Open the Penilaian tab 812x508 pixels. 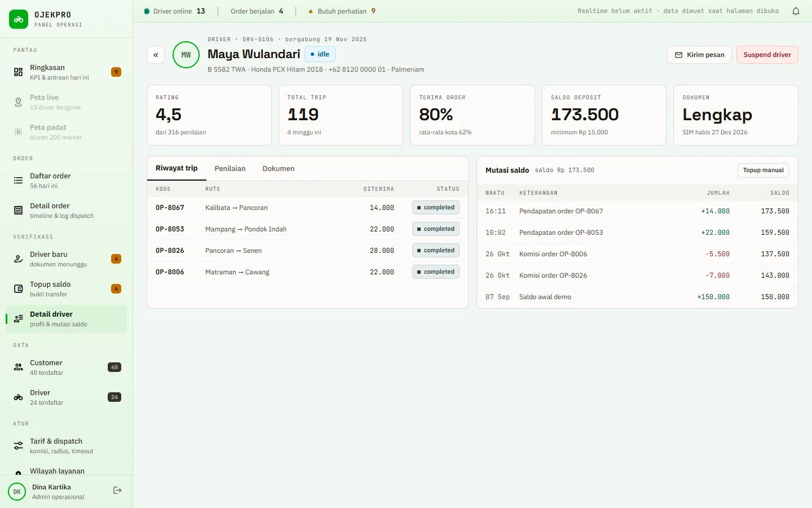tap(230, 168)
